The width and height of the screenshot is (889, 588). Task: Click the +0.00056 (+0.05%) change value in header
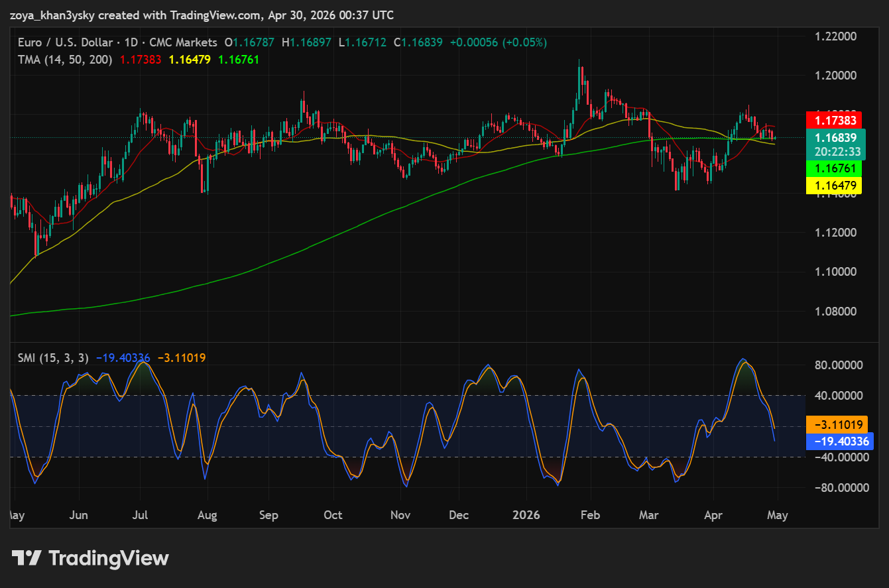click(498, 42)
